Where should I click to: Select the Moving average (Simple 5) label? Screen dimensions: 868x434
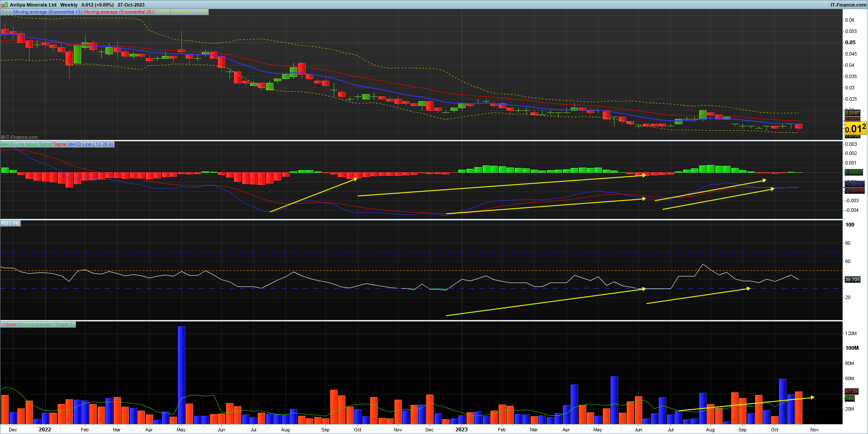coord(47,324)
